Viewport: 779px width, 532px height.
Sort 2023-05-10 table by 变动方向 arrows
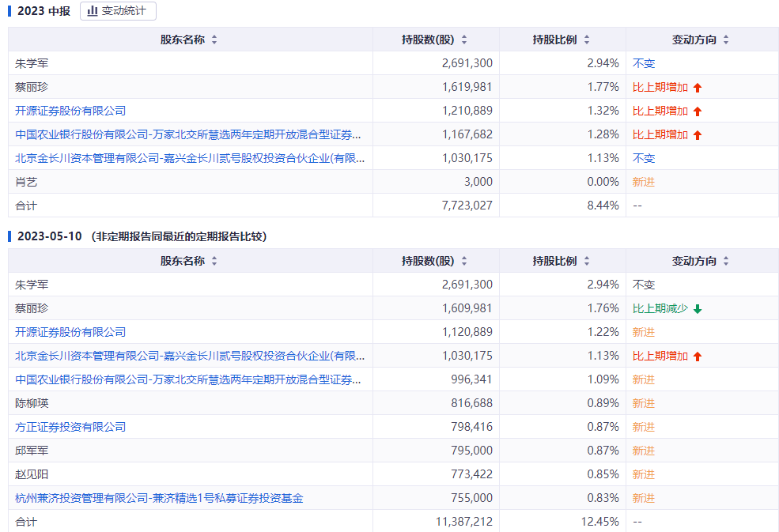pyautogui.click(x=726, y=261)
